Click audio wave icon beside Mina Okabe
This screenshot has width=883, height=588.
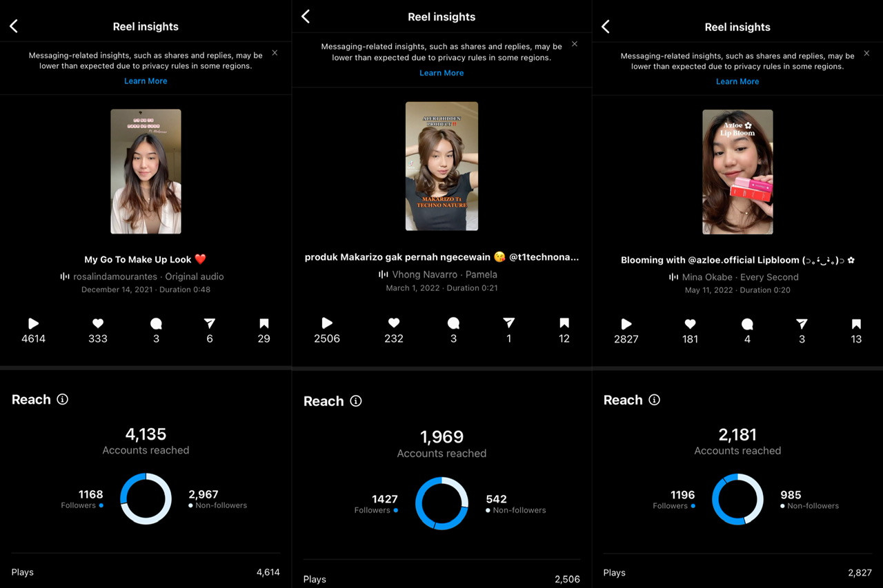click(674, 277)
